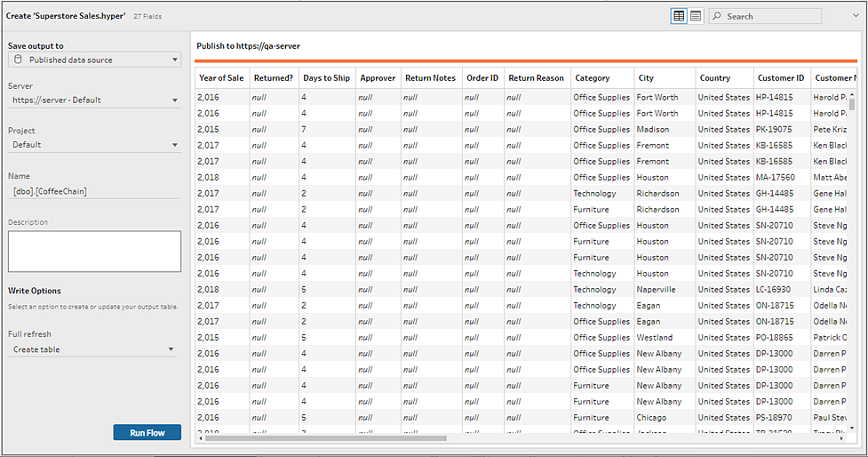
Task: Click in the Description text box
Action: [94, 252]
